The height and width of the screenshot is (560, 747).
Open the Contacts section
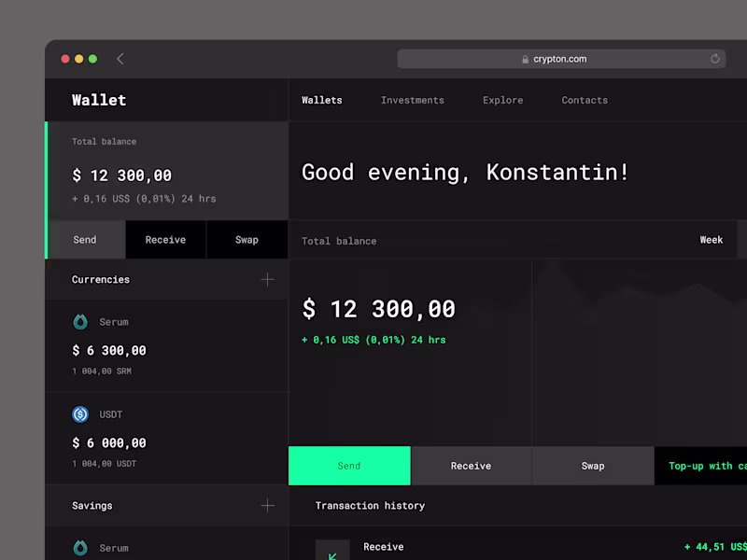coord(585,100)
